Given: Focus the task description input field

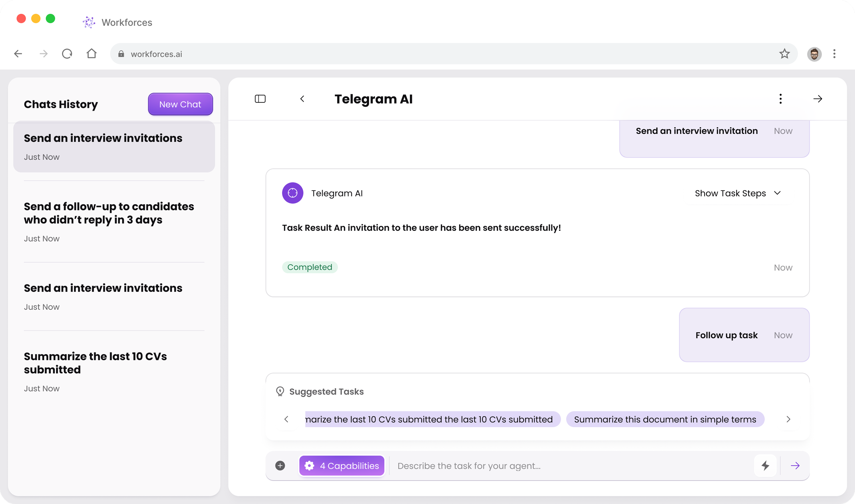Looking at the screenshot, I should 571,466.
